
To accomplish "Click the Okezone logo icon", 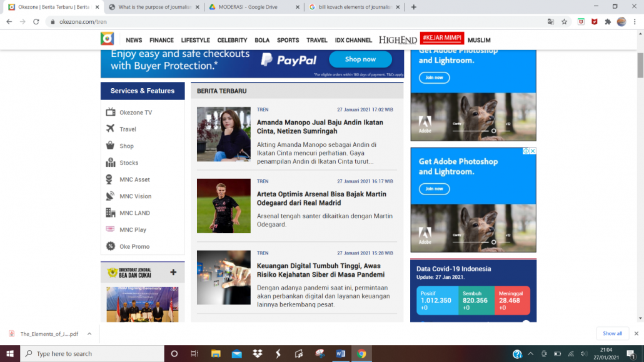I will pyautogui.click(x=107, y=39).
